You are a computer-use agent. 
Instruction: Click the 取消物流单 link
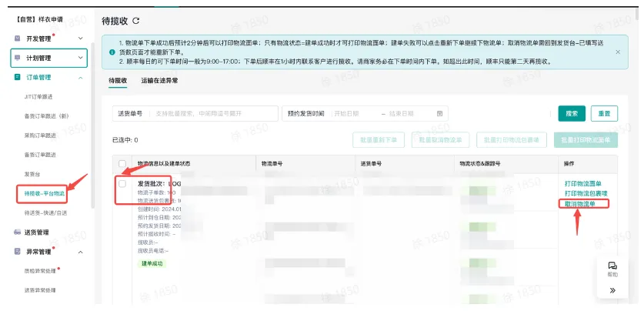[580, 203]
